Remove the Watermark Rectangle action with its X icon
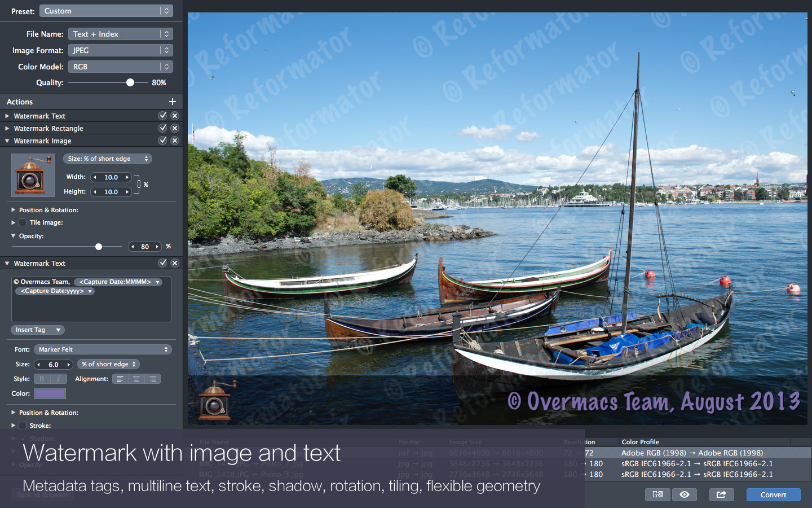 coord(175,128)
